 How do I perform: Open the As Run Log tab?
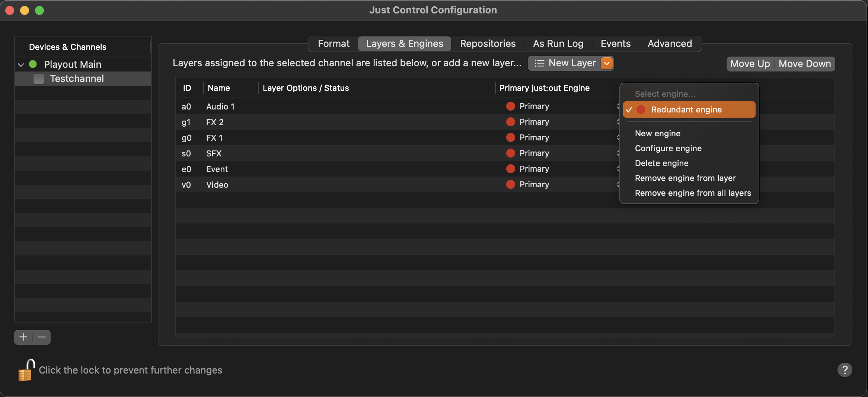coord(558,44)
